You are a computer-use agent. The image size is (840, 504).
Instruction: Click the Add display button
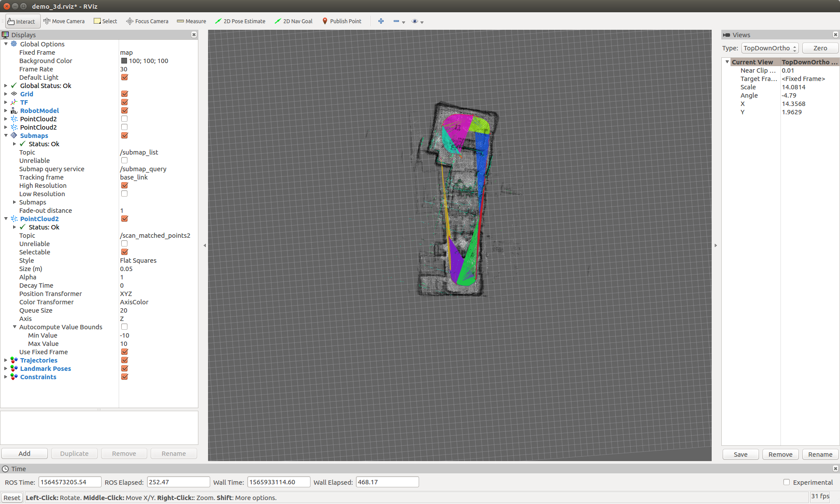tap(25, 453)
